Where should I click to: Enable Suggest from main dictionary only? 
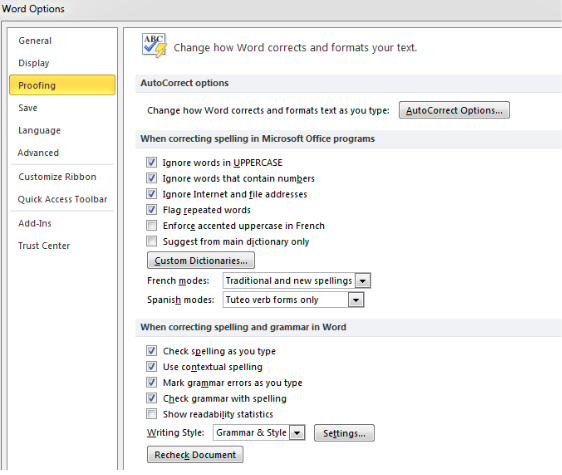(x=151, y=241)
